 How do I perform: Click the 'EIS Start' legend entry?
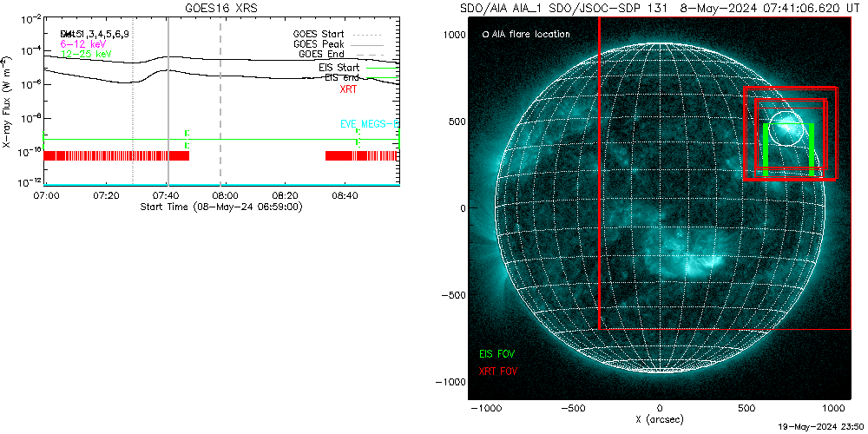point(358,68)
